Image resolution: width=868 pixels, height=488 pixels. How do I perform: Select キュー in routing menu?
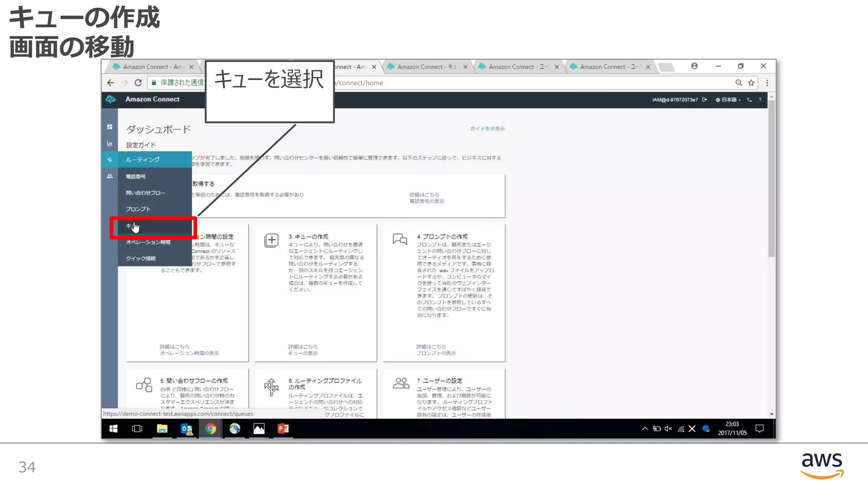click(x=155, y=226)
